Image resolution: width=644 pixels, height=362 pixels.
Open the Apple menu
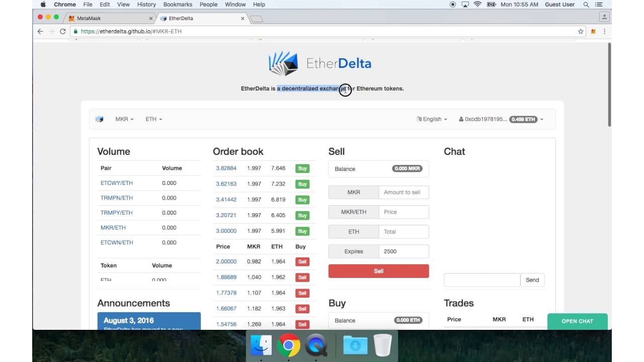coord(43,5)
